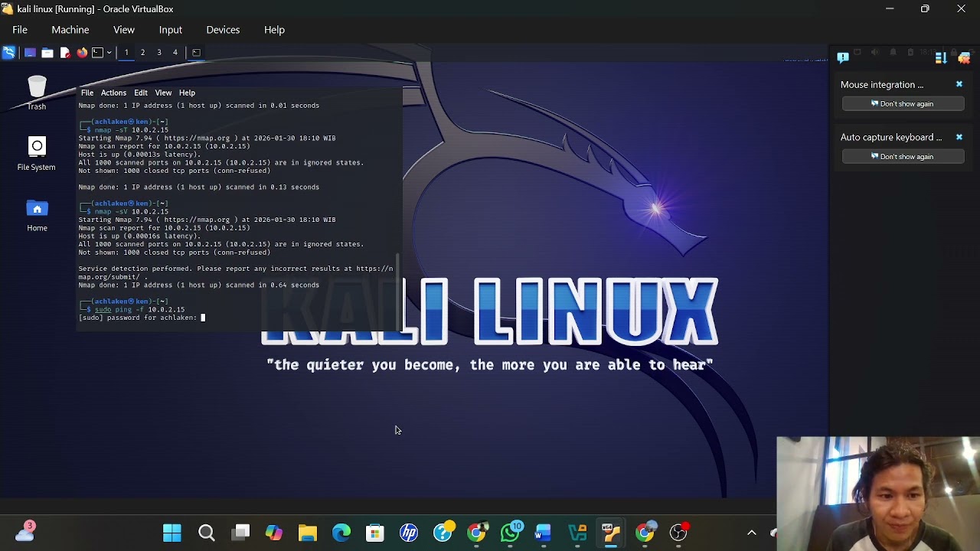The width and height of the screenshot is (980, 551).
Task: Open VirtualBox VM icon in Windows taskbar
Action: click(x=610, y=533)
